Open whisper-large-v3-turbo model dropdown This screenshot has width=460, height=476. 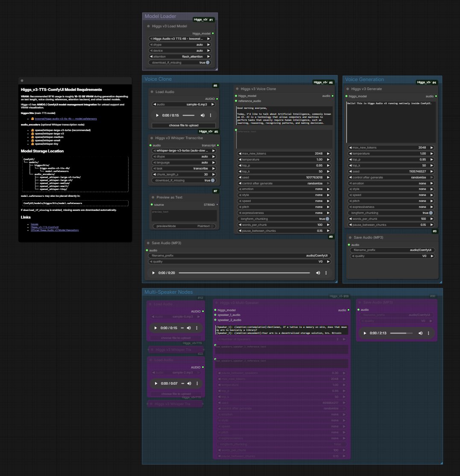(183, 151)
